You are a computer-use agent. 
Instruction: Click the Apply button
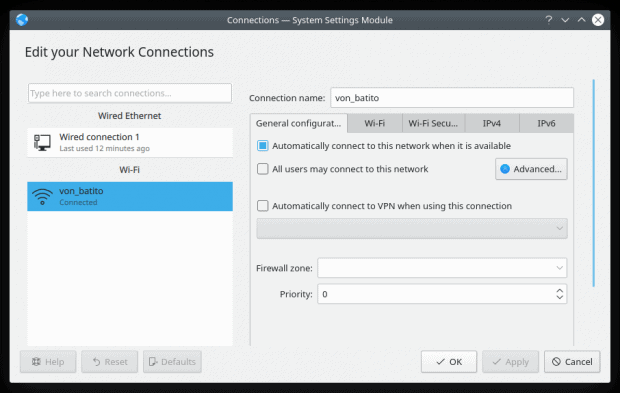[x=510, y=362]
